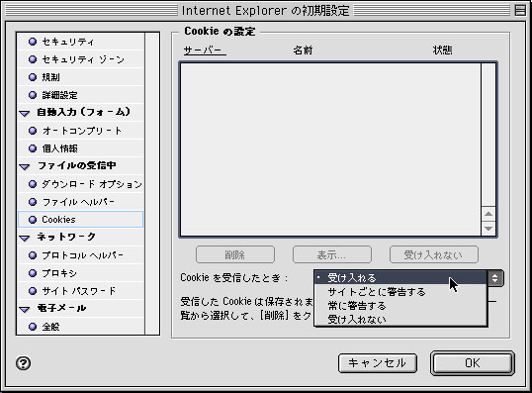Click the 名前 column header
532x393 pixels.
(x=303, y=50)
